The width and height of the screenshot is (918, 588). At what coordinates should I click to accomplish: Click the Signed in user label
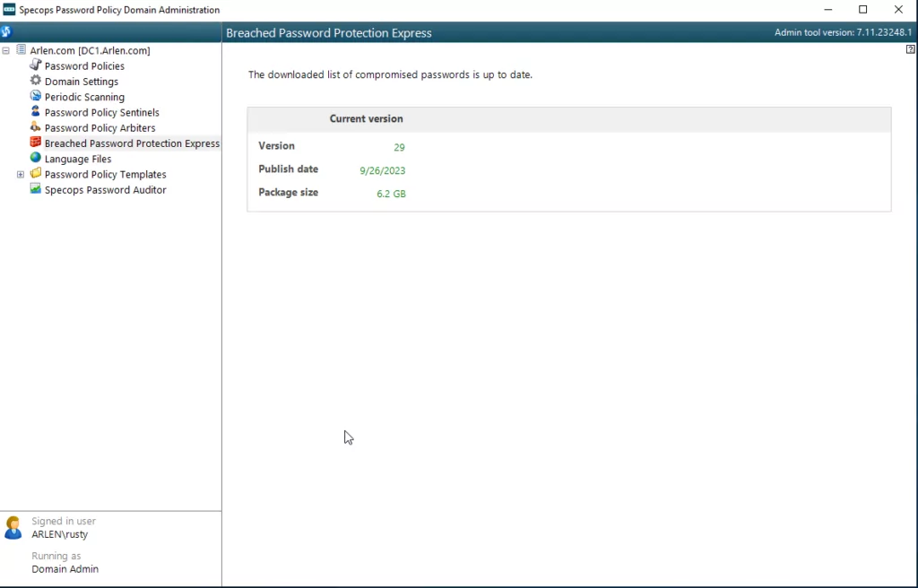pyautogui.click(x=64, y=521)
